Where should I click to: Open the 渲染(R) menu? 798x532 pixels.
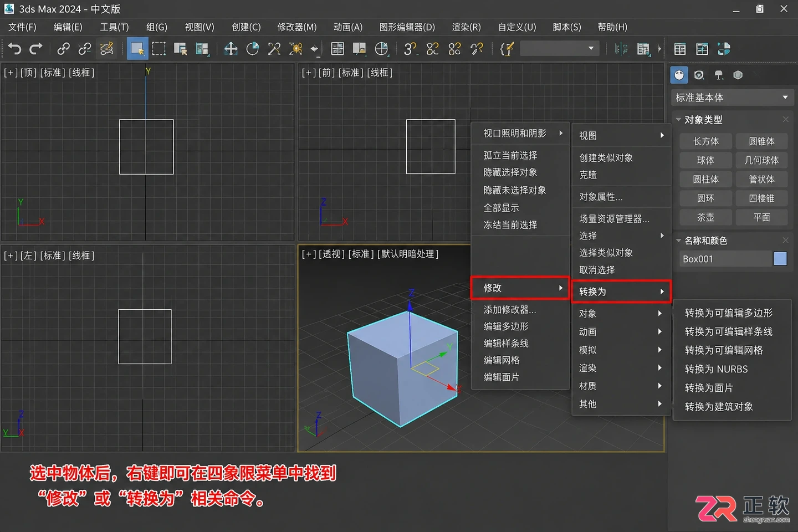[x=467, y=27]
